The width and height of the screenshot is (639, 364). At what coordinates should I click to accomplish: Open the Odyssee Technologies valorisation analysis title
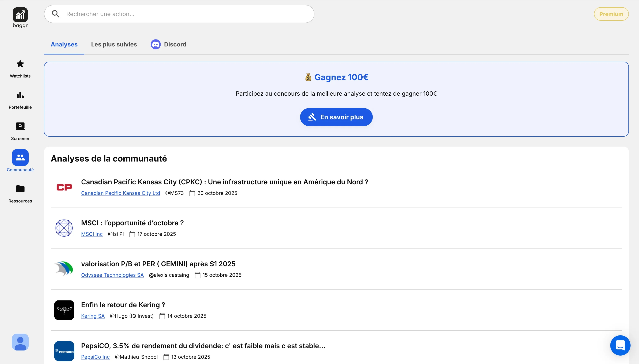[158, 264]
